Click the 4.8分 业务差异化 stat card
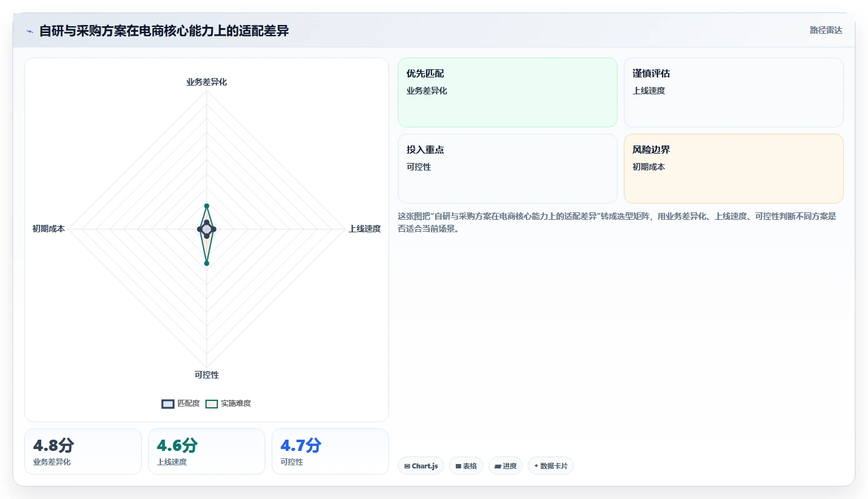 83,452
